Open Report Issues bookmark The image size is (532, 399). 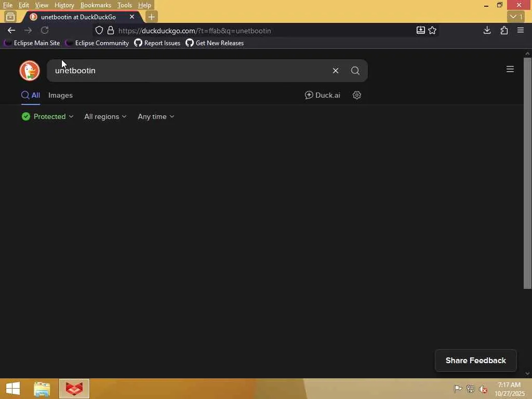coord(157,43)
